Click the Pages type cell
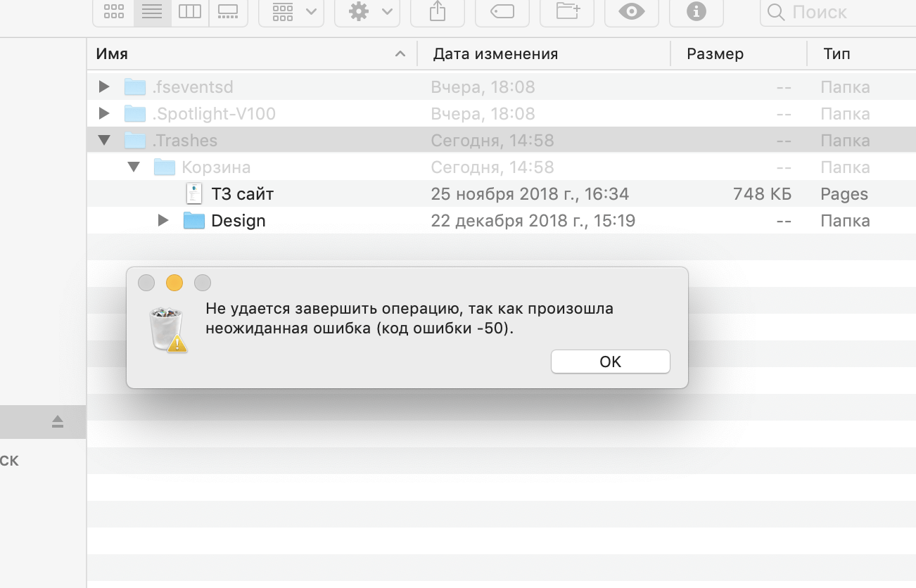This screenshot has width=916, height=588. click(x=844, y=194)
